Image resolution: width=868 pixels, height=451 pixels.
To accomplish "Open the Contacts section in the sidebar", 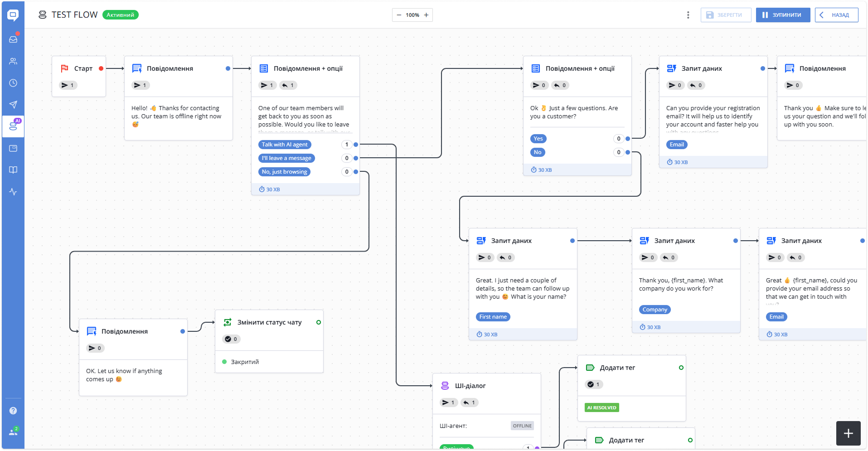I will (13, 61).
